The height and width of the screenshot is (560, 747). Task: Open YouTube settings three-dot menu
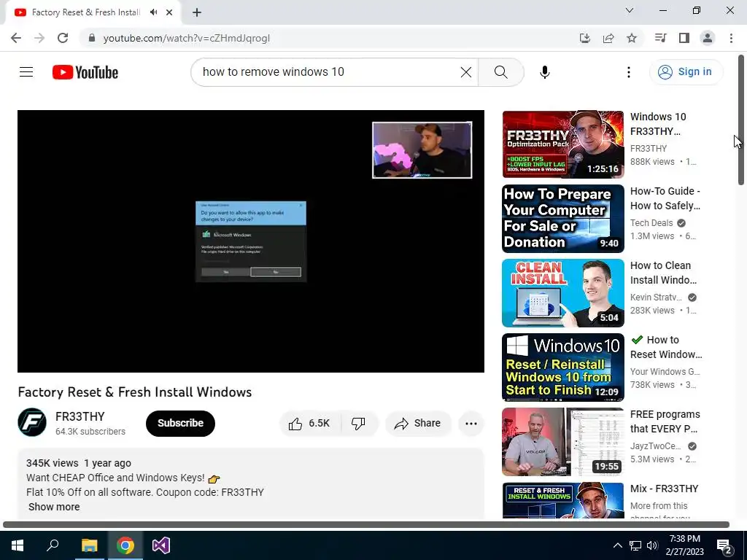point(628,72)
